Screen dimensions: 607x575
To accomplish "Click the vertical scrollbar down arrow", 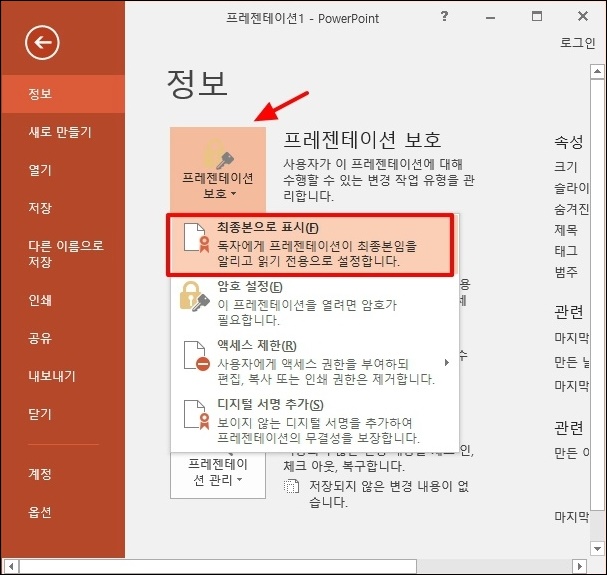I will point(597,549).
